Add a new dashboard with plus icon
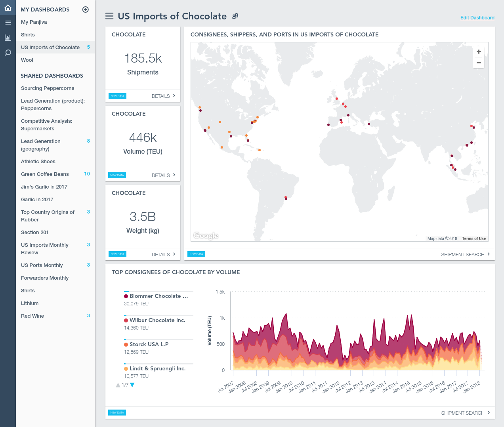 pos(85,10)
